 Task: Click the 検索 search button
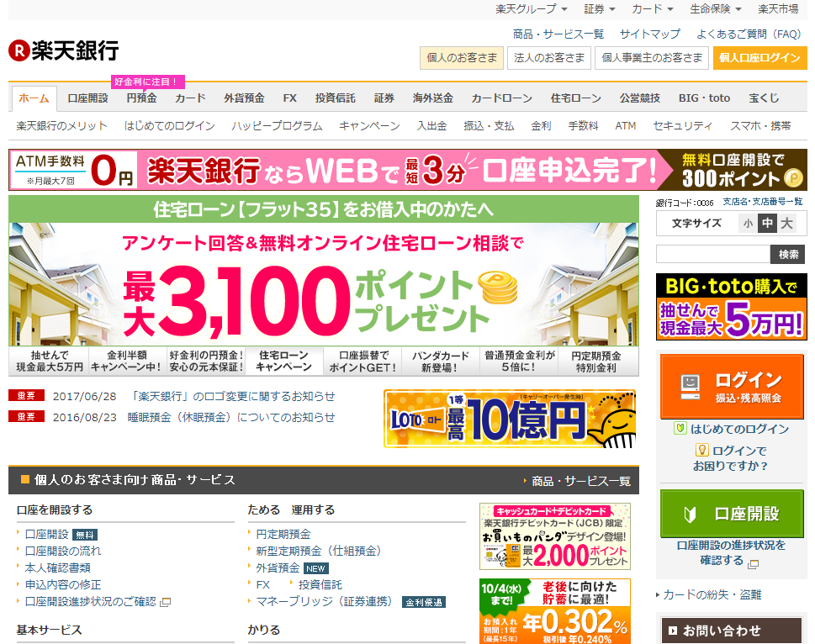pos(788,255)
